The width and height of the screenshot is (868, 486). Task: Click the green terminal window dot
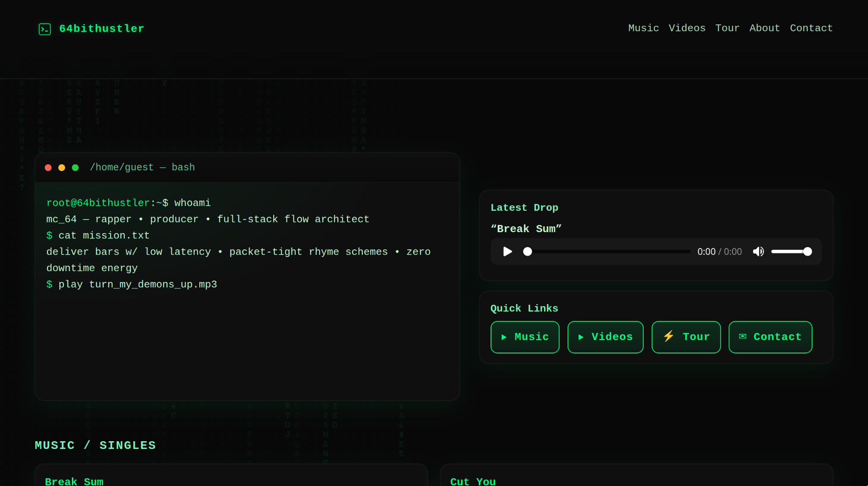coord(75,168)
